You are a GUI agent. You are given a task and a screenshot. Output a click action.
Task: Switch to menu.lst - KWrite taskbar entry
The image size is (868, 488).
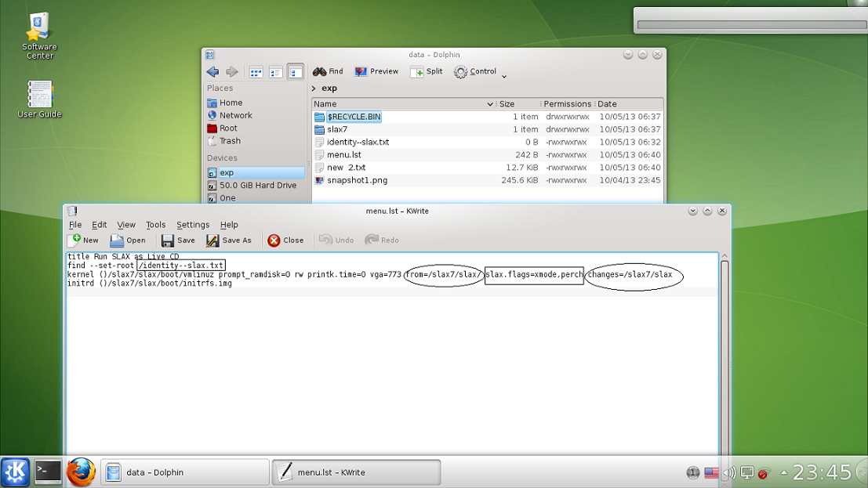[357, 472]
